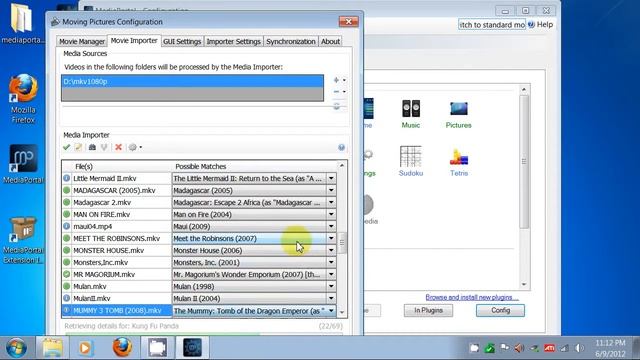Open Windows Explorer from taskbar

(52, 348)
